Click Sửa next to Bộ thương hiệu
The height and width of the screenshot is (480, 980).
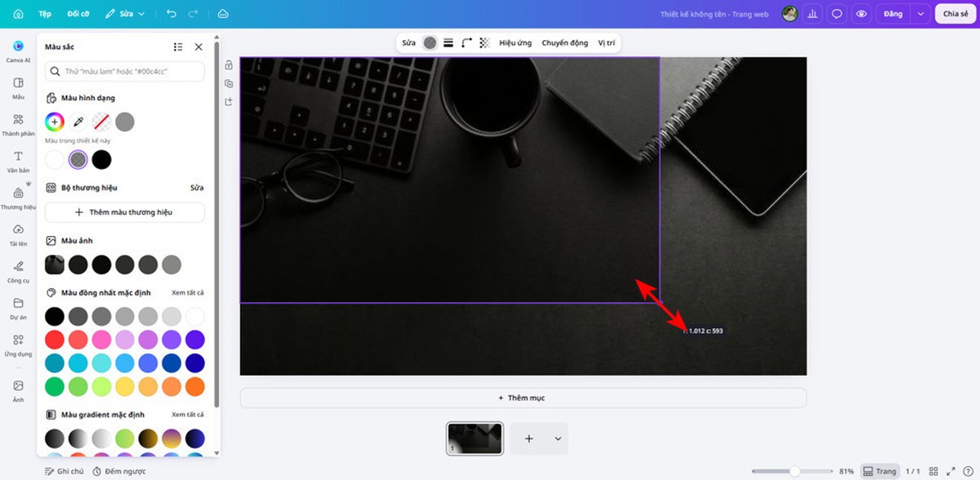(x=197, y=188)
